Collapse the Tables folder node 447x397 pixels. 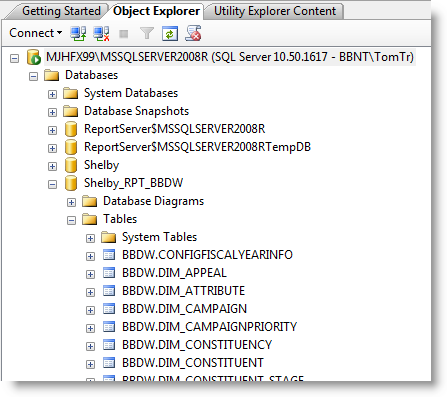pyautogui.click(x=71, y=220)
